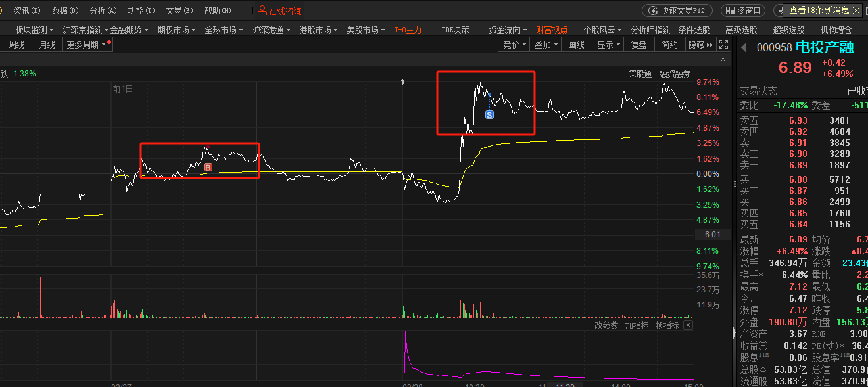
Task: Select the 画线 drawing tool button
Action: coord(577,45)
